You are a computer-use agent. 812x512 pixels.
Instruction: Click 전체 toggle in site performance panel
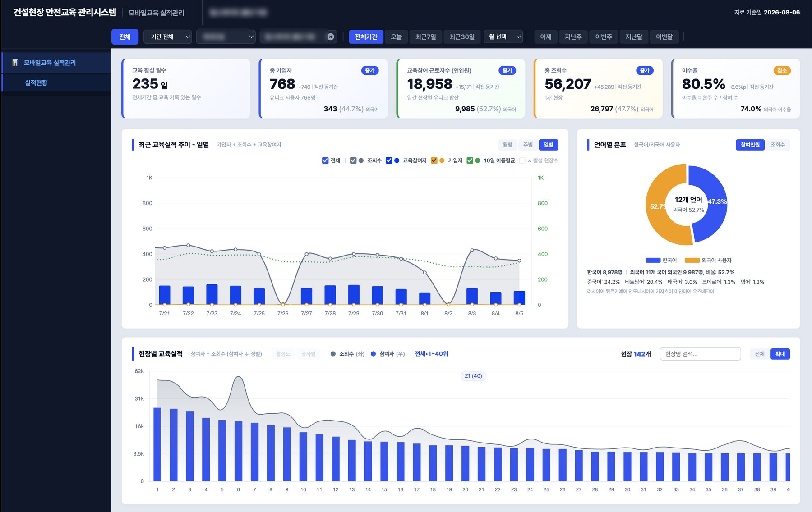760,354
